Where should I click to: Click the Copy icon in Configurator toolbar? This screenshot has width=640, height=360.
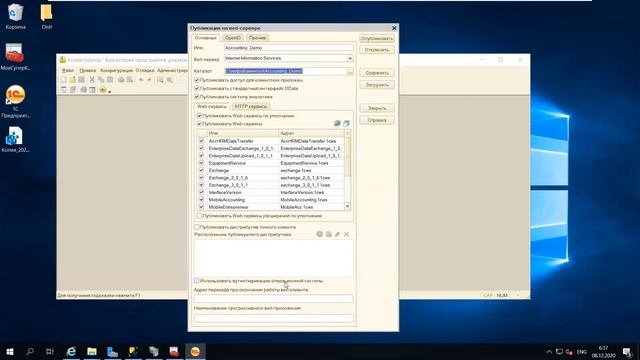[101, 80]
